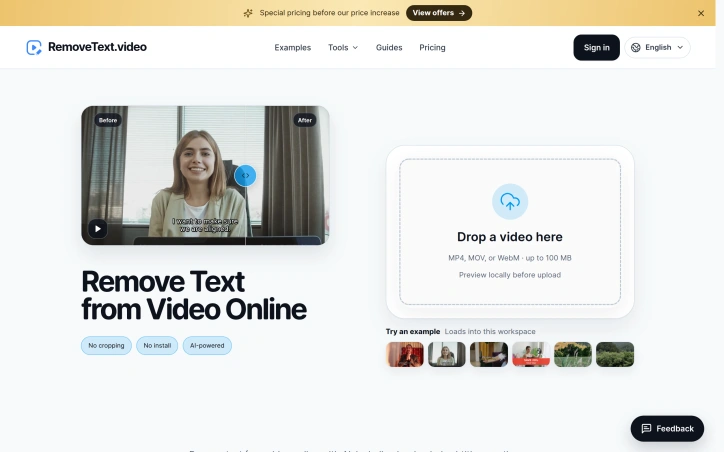This screenshot has width=724, height=452.
Task: Expand the Tools dropdown menu
Action: (x=343, y=48)
